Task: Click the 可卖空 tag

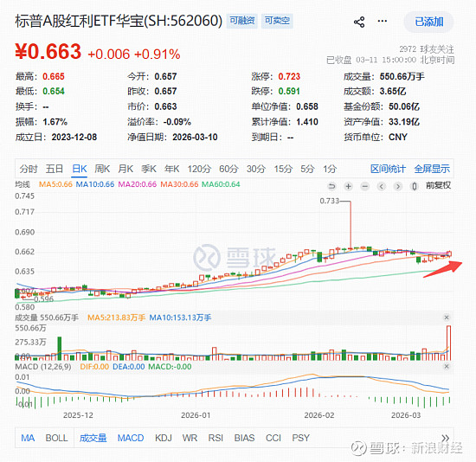Action: pyautogui.click(x=277, y=21)
